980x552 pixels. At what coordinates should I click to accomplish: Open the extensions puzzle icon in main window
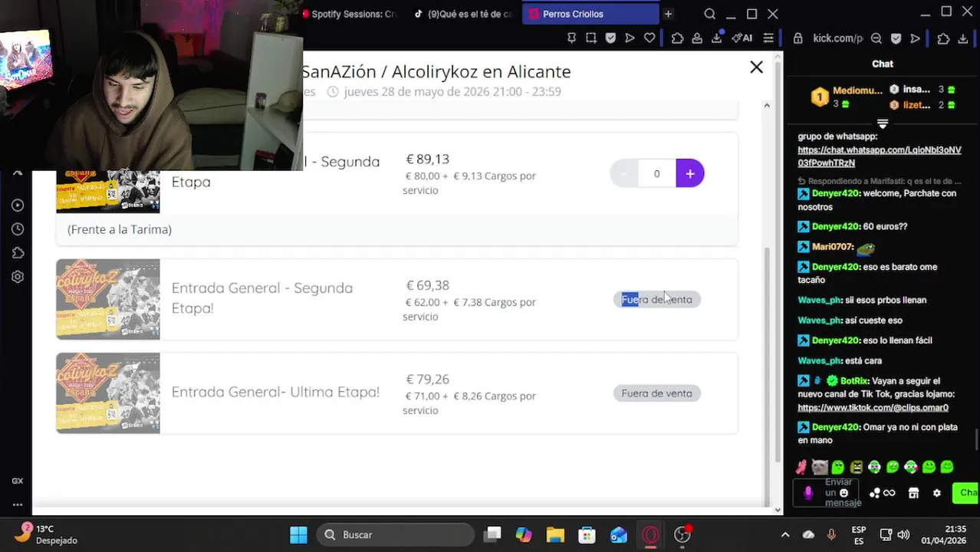pyautogui.click(x=677, y=38)
